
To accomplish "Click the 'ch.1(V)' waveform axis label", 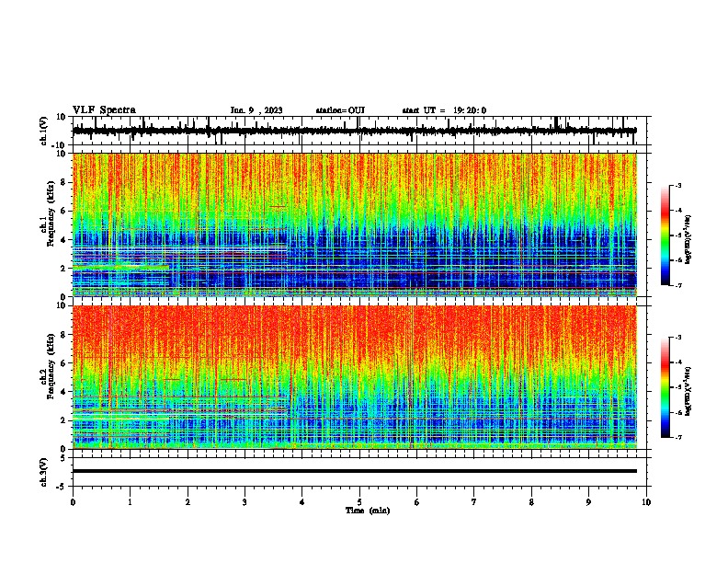I will tap(43, 131).
